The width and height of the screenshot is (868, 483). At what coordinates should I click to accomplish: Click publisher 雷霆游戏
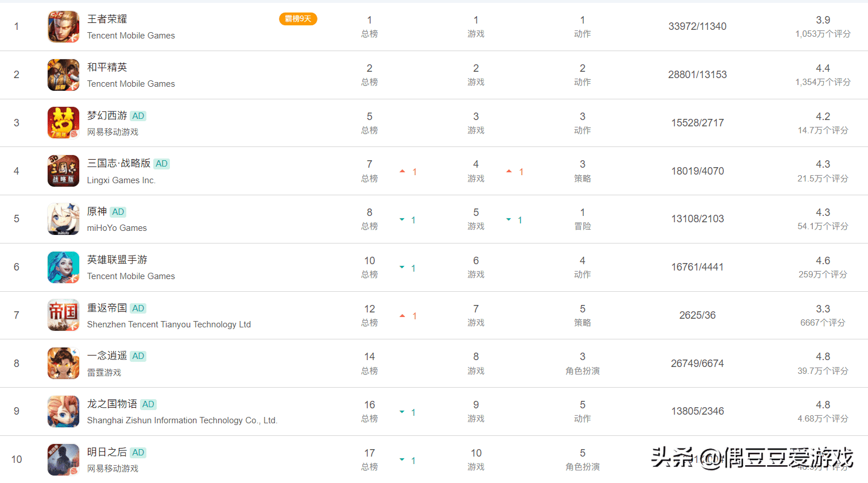104,373
